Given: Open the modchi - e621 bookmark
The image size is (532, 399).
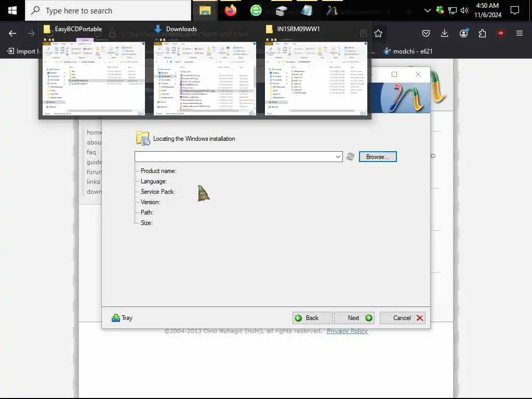Looking at the screenshot, I should tap(408, 51).
